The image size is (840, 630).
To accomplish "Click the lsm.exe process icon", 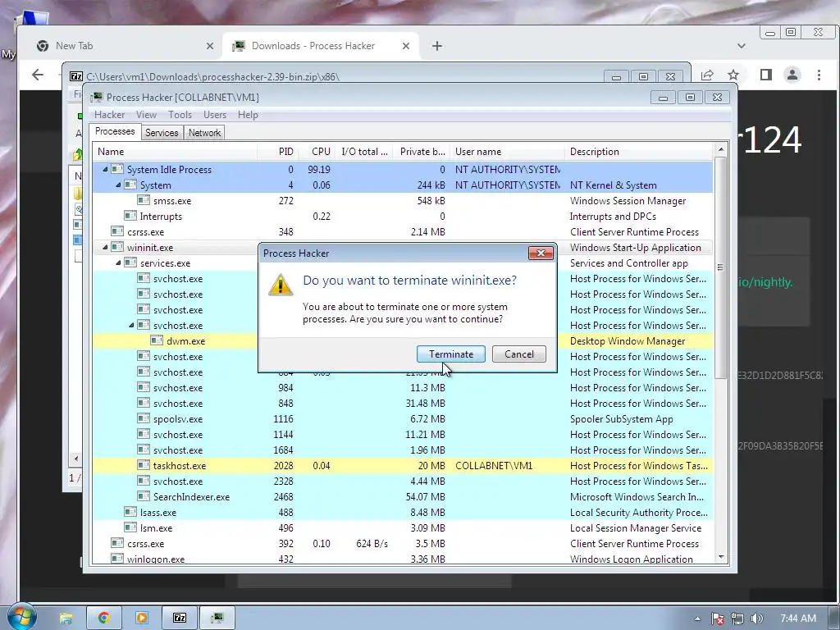I will (130, 527).
